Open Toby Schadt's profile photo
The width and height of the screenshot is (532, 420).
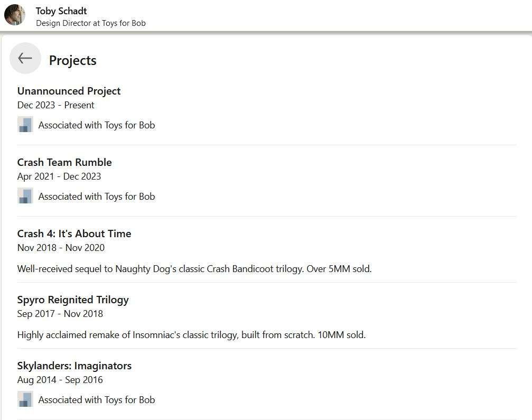tap(15, 15)
